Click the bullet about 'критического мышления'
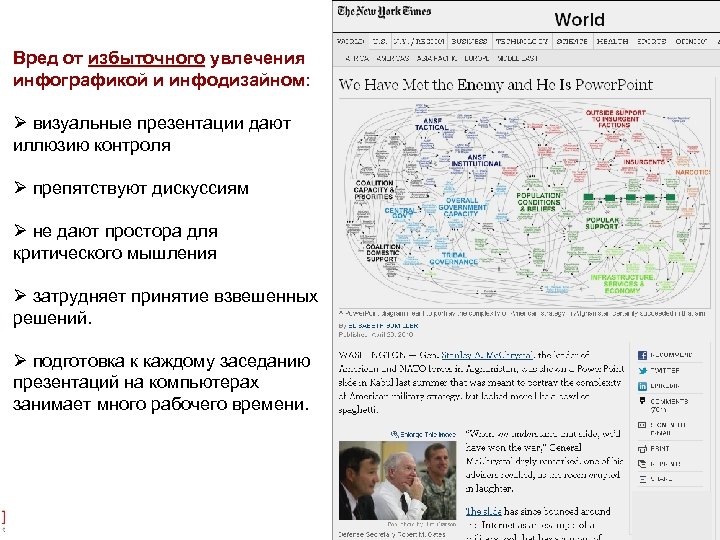The image size is (720, 540). tap(115, 242)
